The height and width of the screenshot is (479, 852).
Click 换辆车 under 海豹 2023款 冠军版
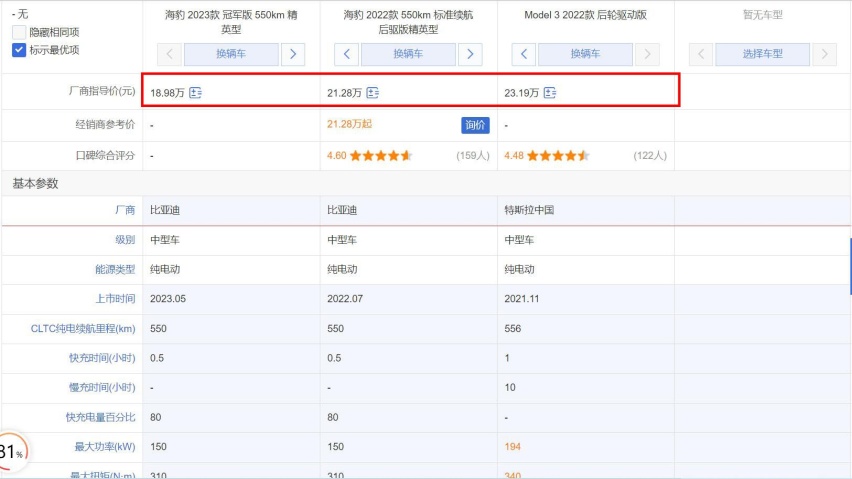click(231, 54)
